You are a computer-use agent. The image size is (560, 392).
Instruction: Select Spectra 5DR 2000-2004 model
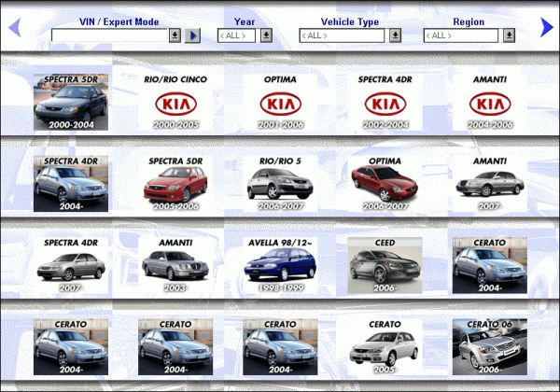[x=71, y=102]
